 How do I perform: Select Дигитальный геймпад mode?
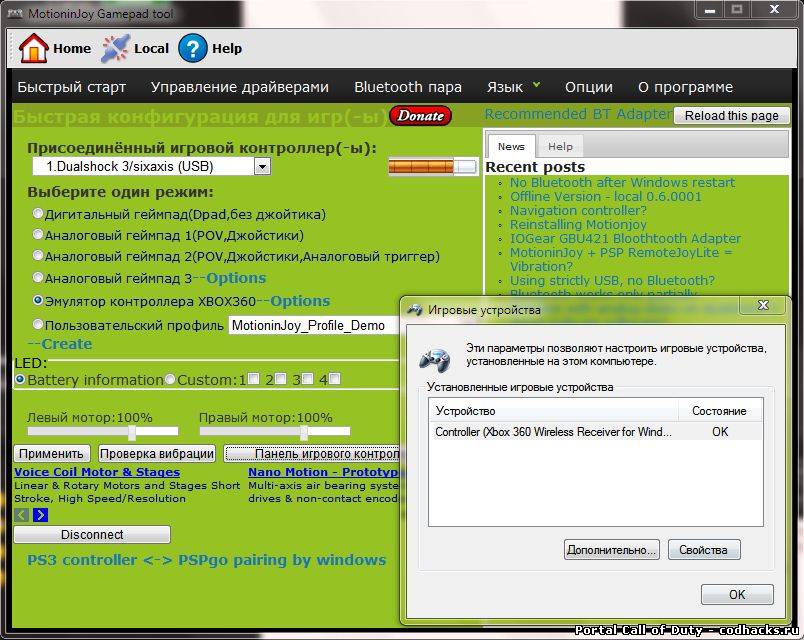(x=37, y=213)
